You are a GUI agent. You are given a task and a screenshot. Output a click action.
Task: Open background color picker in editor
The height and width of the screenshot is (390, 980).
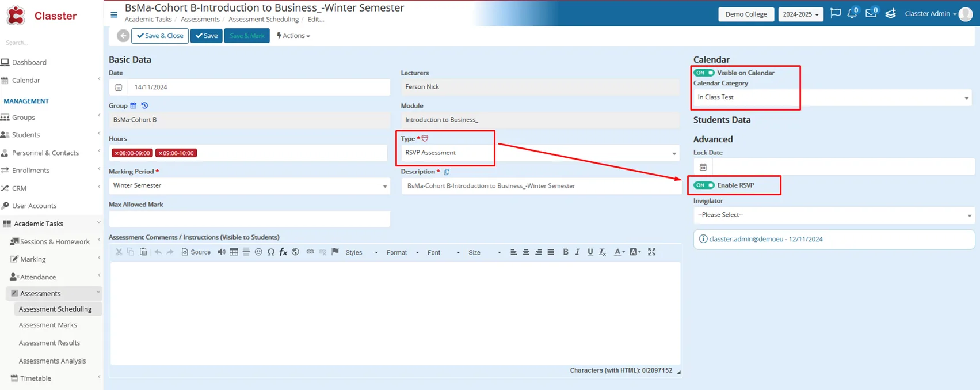point(635,252)
